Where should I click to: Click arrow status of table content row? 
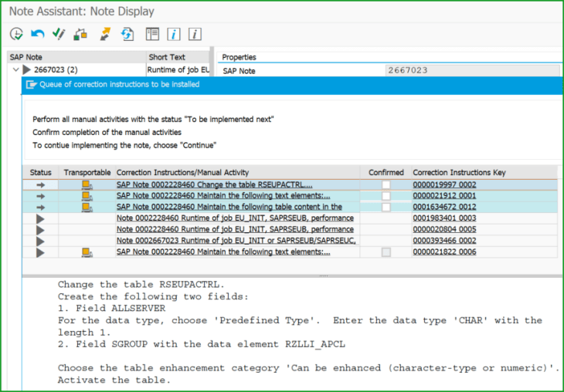[x=41, y=208]
